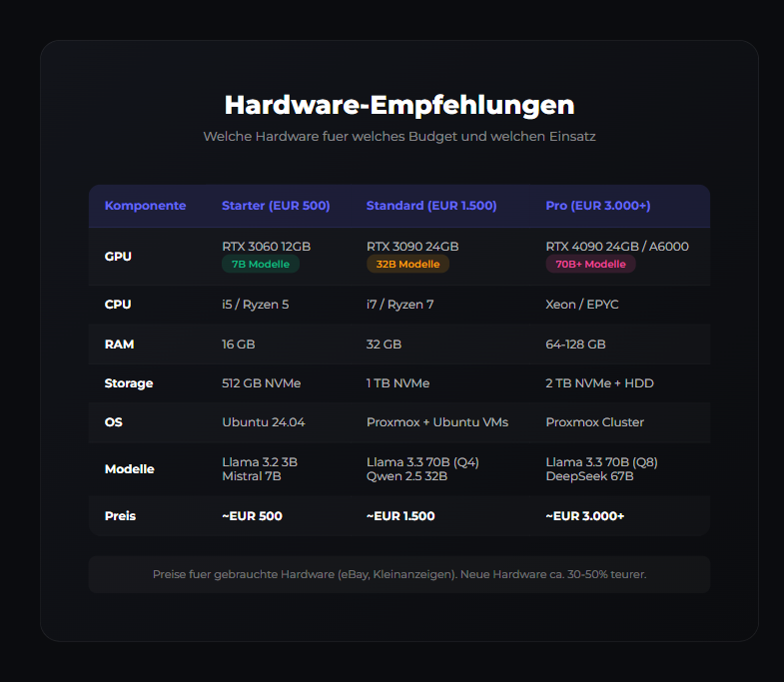Click the GPU row label
This screenshot has width=784, height=682.
[x=118, y=257]
